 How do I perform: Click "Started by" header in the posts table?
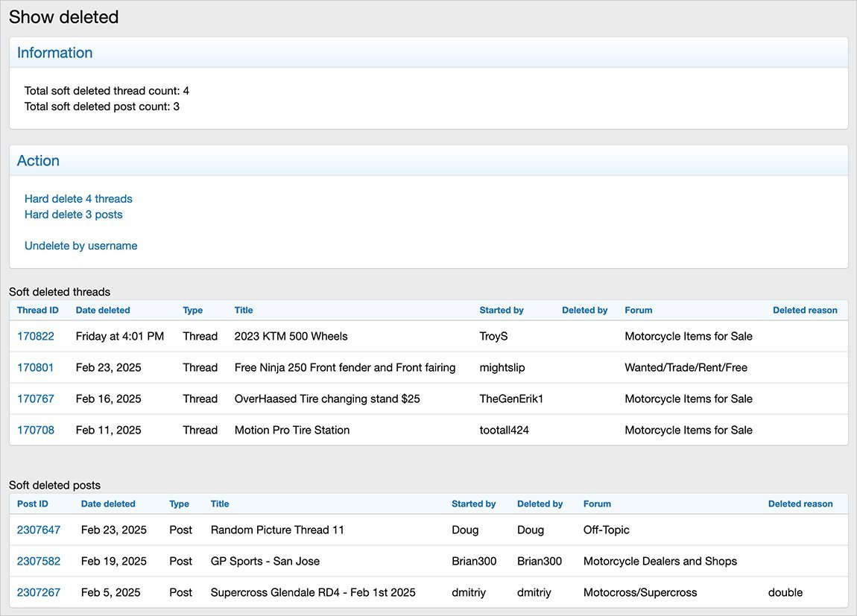pyautogui.click(x=474, y=504)
